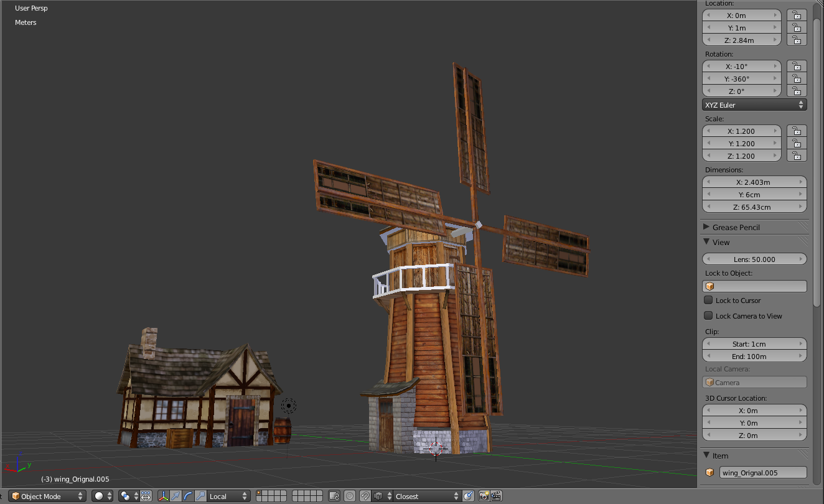Screen dimensions: 824x504
Task: Select the rotate manipulator tool
Action: pos(187,496)
